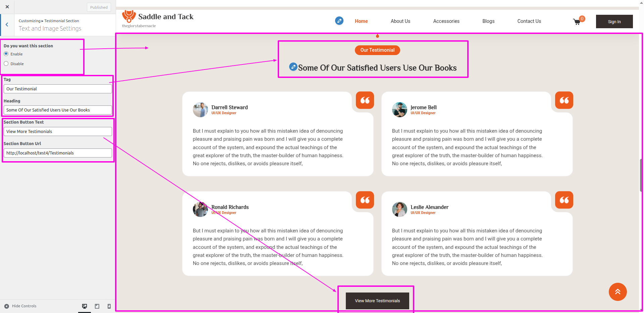The image size is (644, 313).
Task: Click the Sign In button
Action: 614,21
